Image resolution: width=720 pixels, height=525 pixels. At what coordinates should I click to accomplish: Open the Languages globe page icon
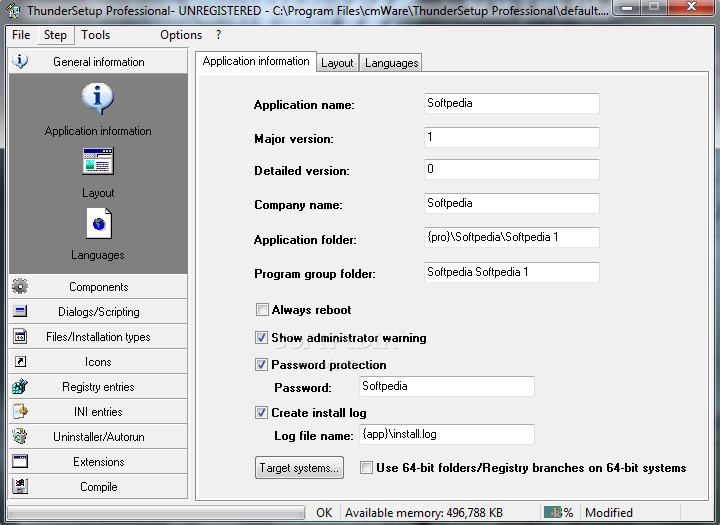point(99,224)
